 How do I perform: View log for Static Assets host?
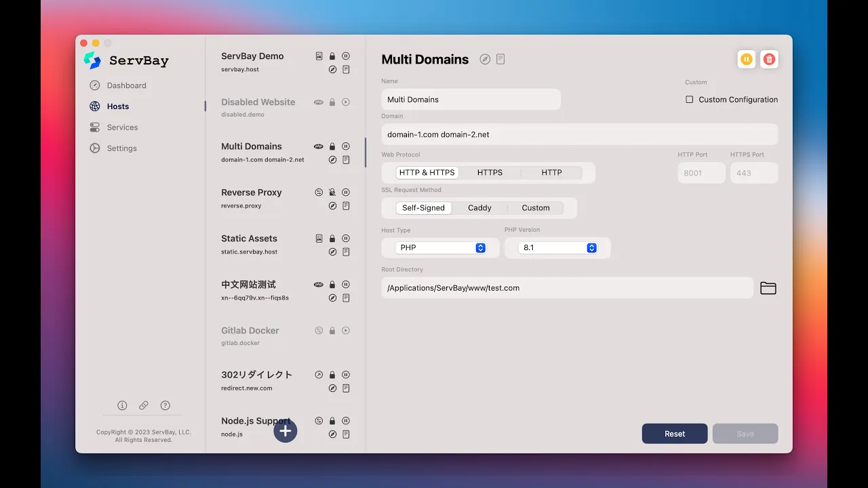[x=346, y=251]
